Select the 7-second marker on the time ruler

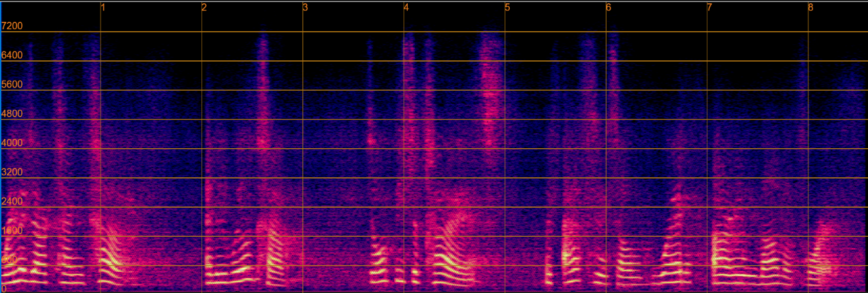click(710, 8)
